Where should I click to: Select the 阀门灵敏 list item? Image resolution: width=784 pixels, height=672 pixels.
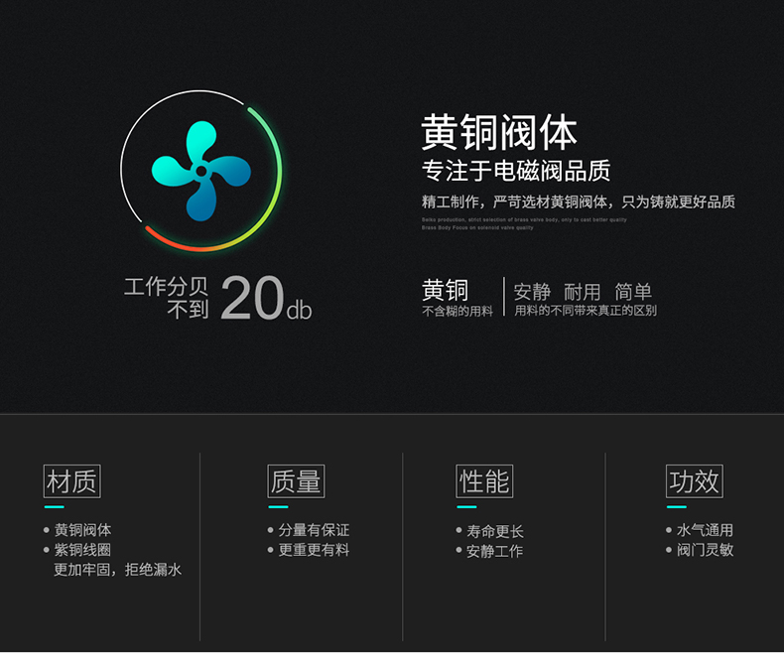click(705, 550)
